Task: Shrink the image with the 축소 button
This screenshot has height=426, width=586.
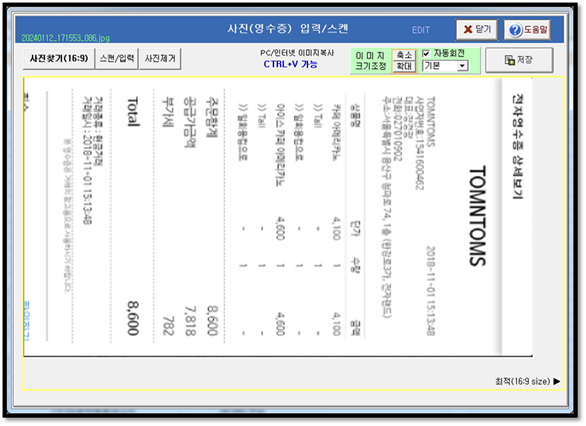Action: (x=404, y=55)
